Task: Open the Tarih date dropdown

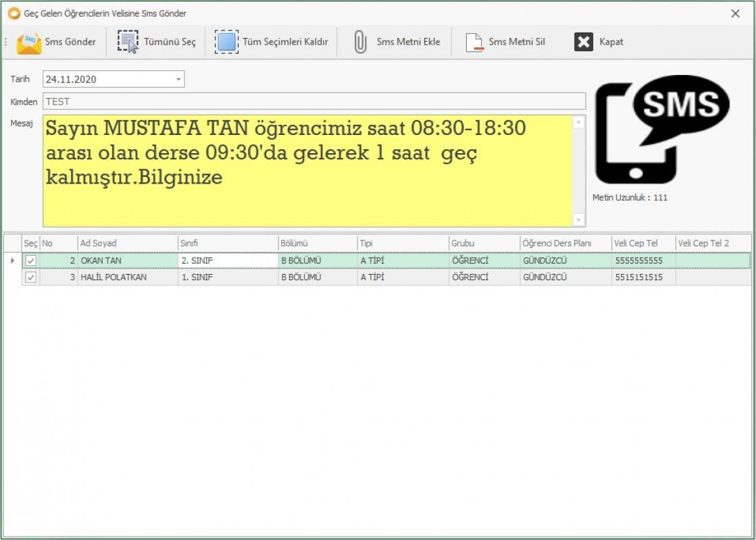Action: 177,79
